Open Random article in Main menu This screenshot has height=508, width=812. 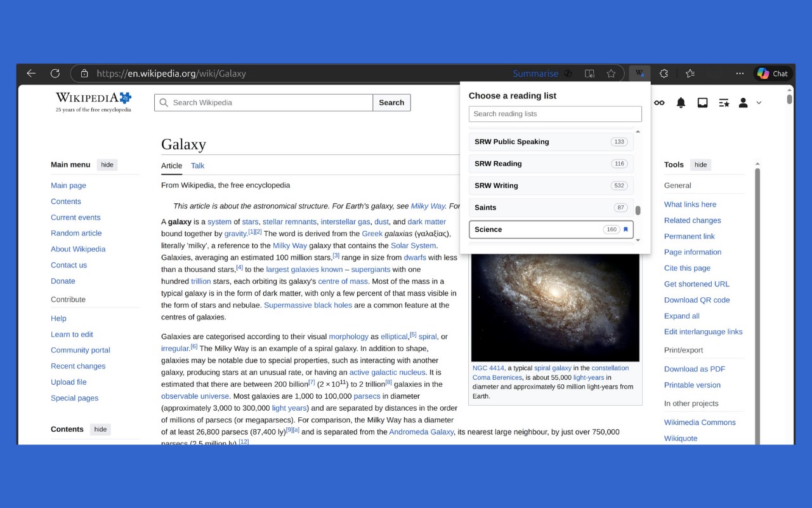76,233
